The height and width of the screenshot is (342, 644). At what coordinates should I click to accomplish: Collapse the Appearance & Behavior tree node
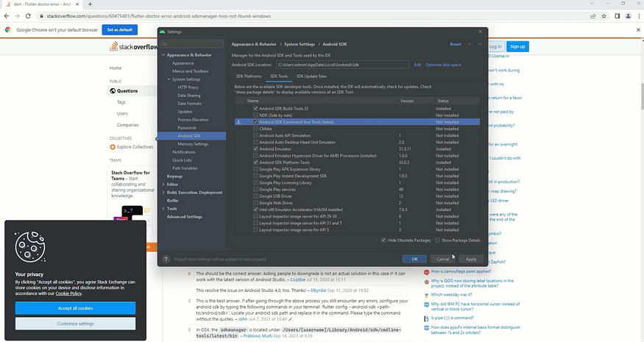163,55
